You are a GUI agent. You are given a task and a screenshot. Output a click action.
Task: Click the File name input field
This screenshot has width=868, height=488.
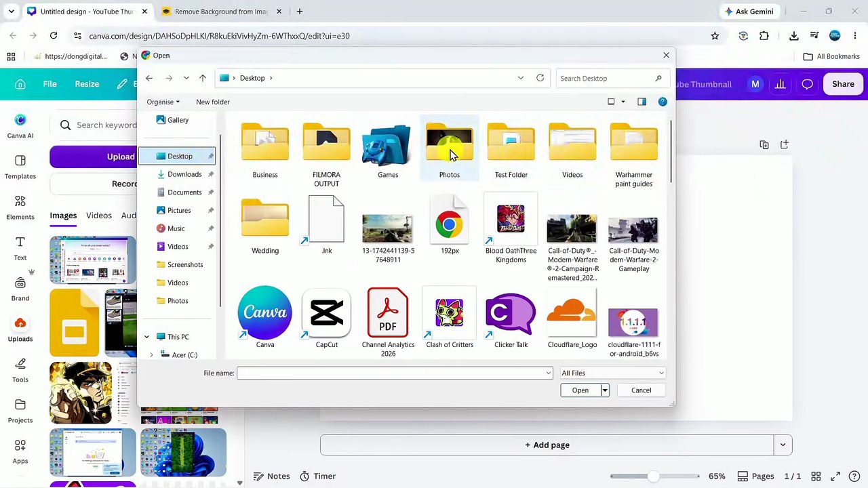pos(392,373)
